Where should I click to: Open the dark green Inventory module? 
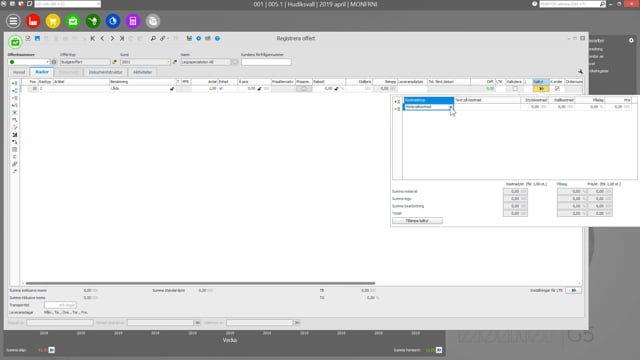coord(93,21)
